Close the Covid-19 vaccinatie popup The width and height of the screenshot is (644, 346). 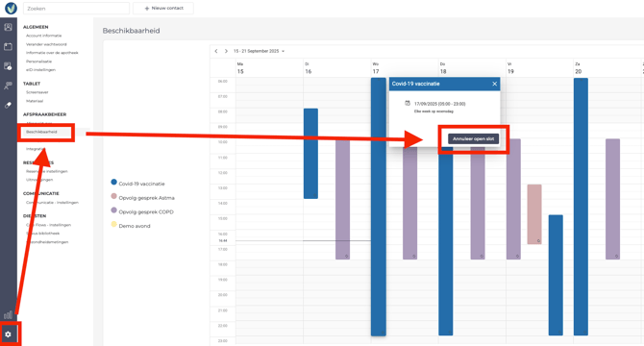pyautogui.click(x=494, y=84)
